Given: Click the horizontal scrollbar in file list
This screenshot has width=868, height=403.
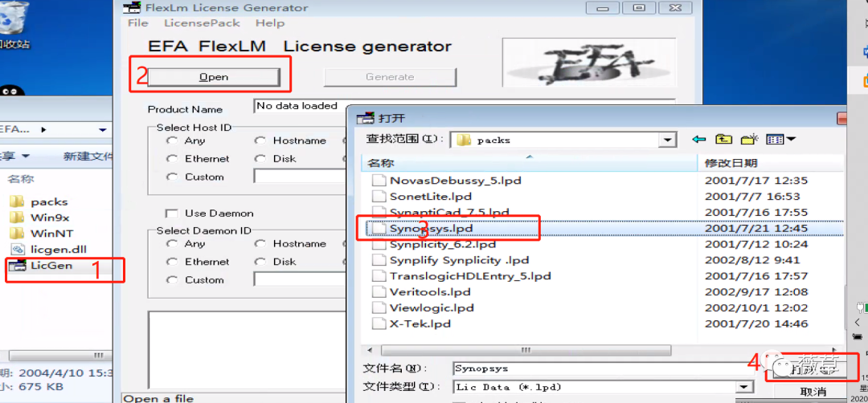Looking at the screenshot, I should tap(526, 351).
